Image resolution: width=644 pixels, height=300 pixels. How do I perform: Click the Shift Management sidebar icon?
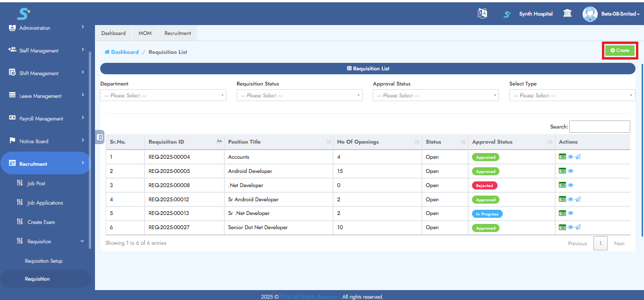12,73
